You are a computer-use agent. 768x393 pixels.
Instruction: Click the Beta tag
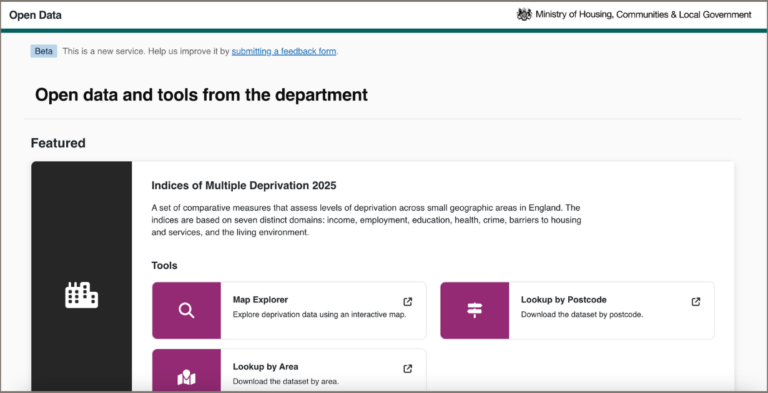pos(44,51)
